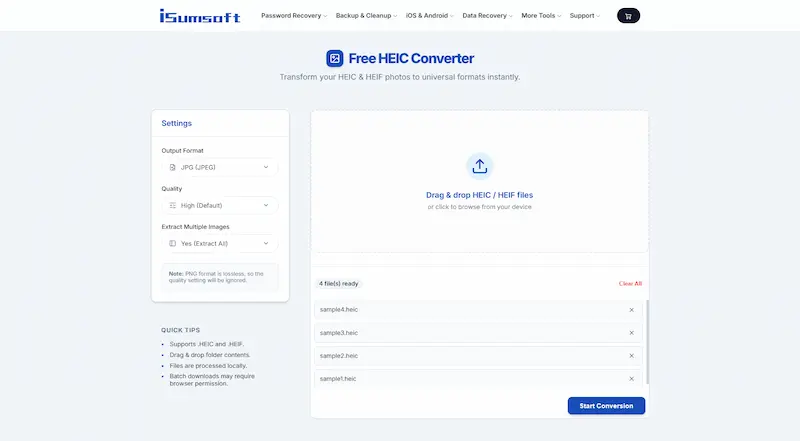
Task: Click the iSumsoft logo
Action: tap(199, 16)
